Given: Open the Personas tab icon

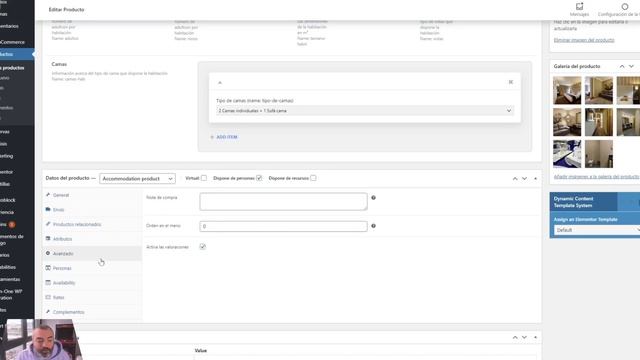Looking at the screenshot, I should (x=48, y=268).
